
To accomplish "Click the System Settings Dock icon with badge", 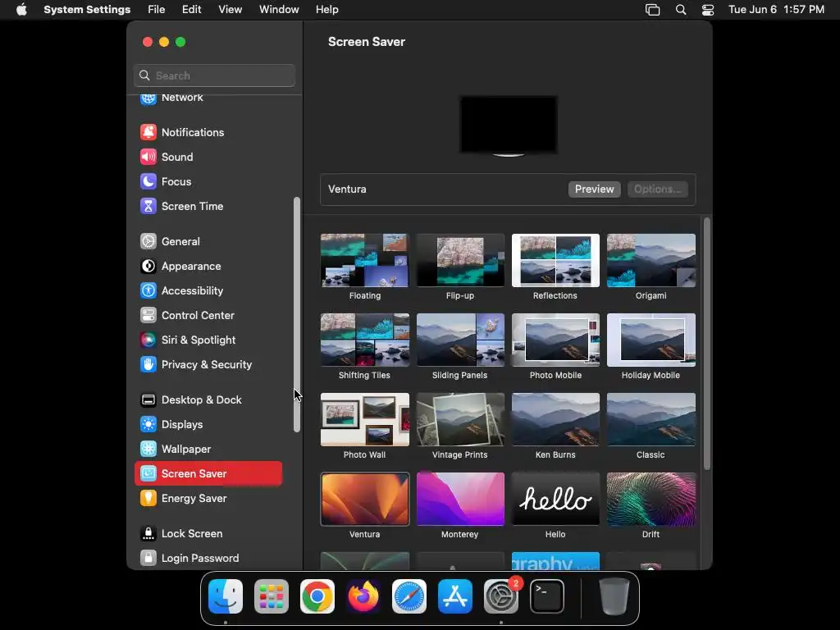I will coord(501,596).
